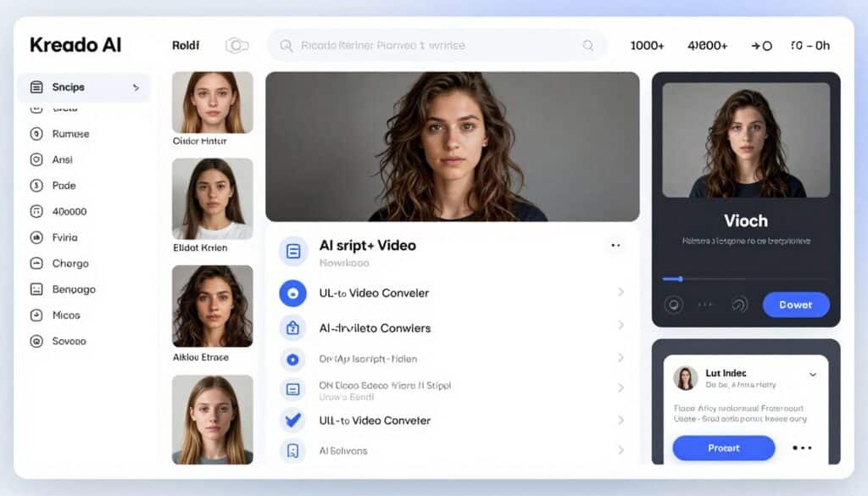Toggle the blue checkmark on ULL-to Video Converter
The height and width of the screenshot is (496, 868).
click(x=292, y=421)
